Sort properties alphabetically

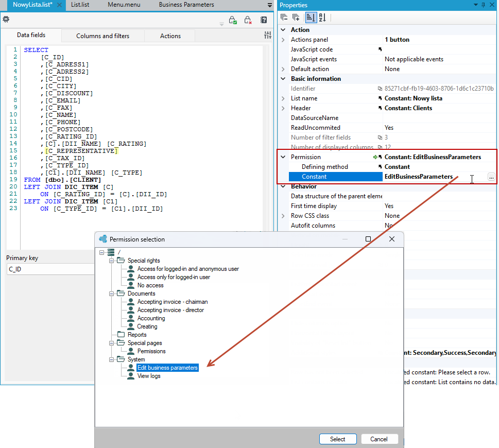point(322,18)
